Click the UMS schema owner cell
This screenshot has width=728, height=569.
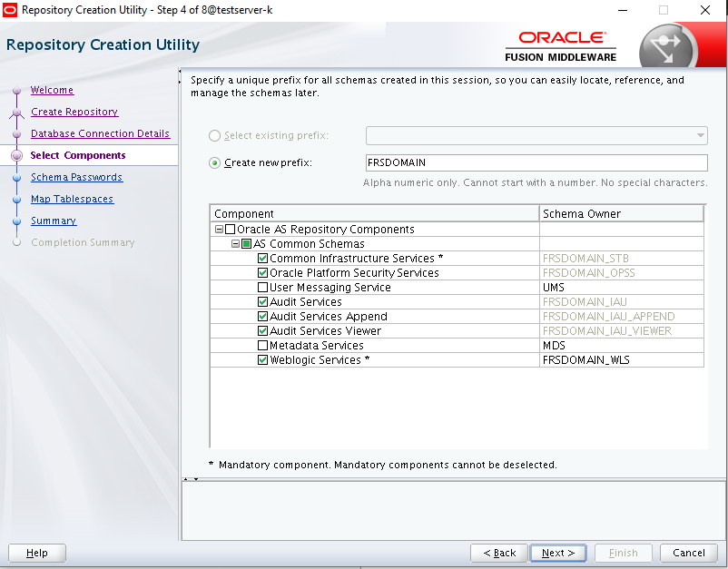(621, 288)
